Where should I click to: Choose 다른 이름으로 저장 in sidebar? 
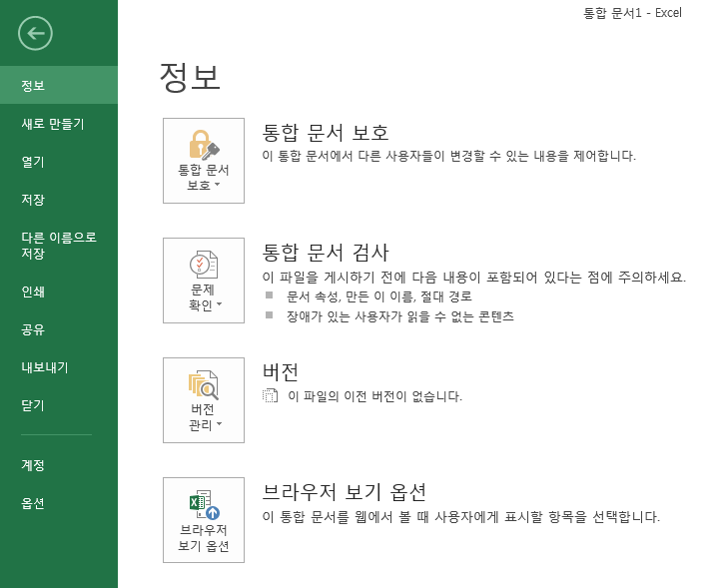59,246
